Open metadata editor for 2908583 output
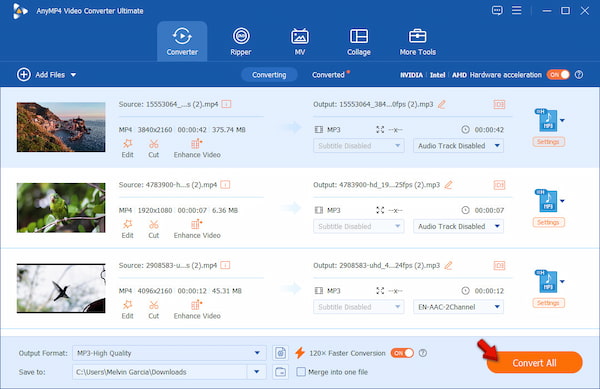The height and width of the screenshot is (389, 600). point(499,265)
